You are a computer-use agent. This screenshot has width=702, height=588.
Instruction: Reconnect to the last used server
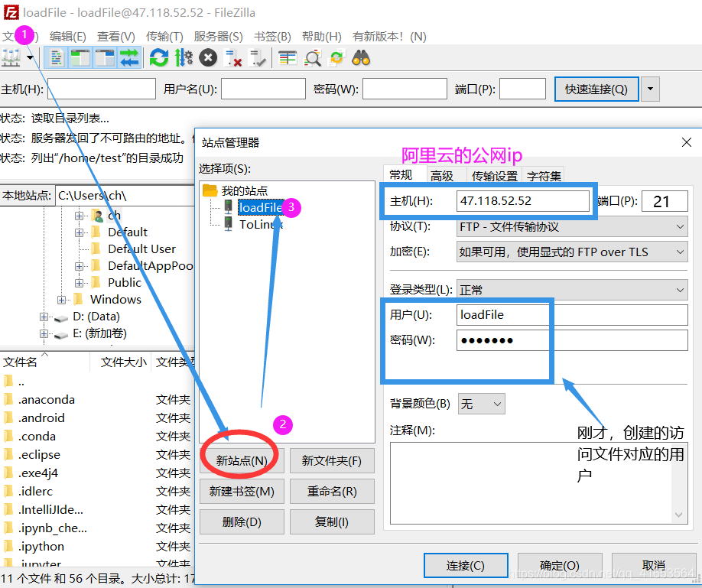(258, 58)
